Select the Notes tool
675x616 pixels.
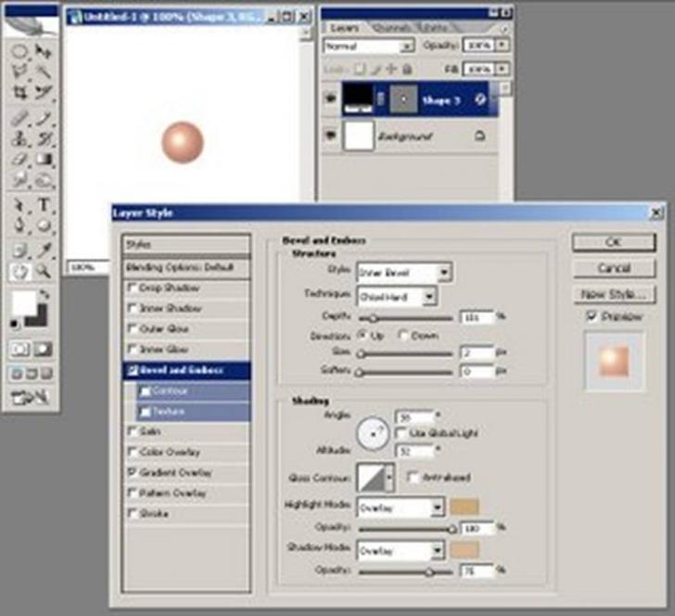pos(19,250)
